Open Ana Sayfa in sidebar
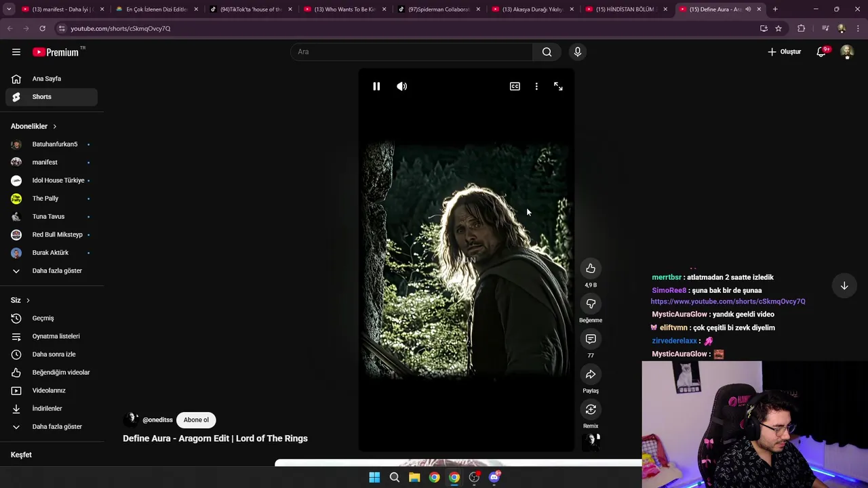The image size is (868, 488). pos(52,79)
